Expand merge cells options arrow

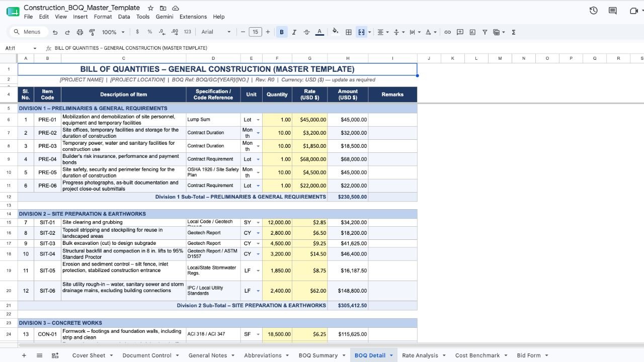pos(370,32)
